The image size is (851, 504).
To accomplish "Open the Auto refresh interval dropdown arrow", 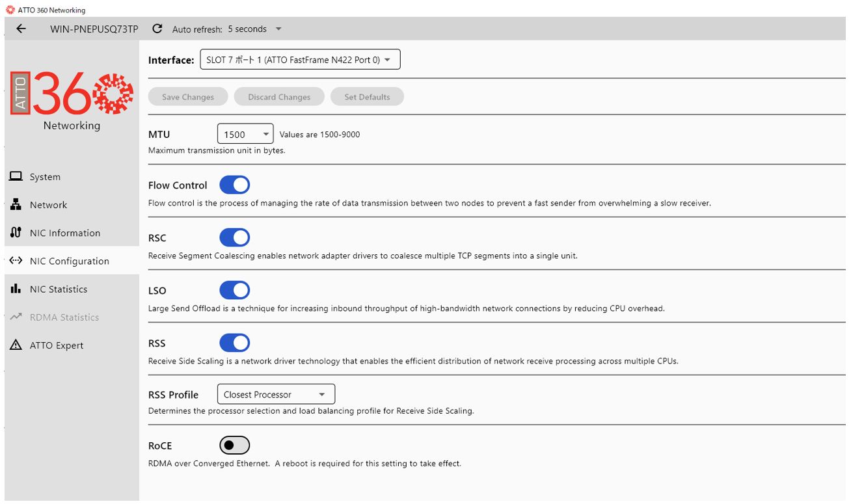I will click(278, 29).
